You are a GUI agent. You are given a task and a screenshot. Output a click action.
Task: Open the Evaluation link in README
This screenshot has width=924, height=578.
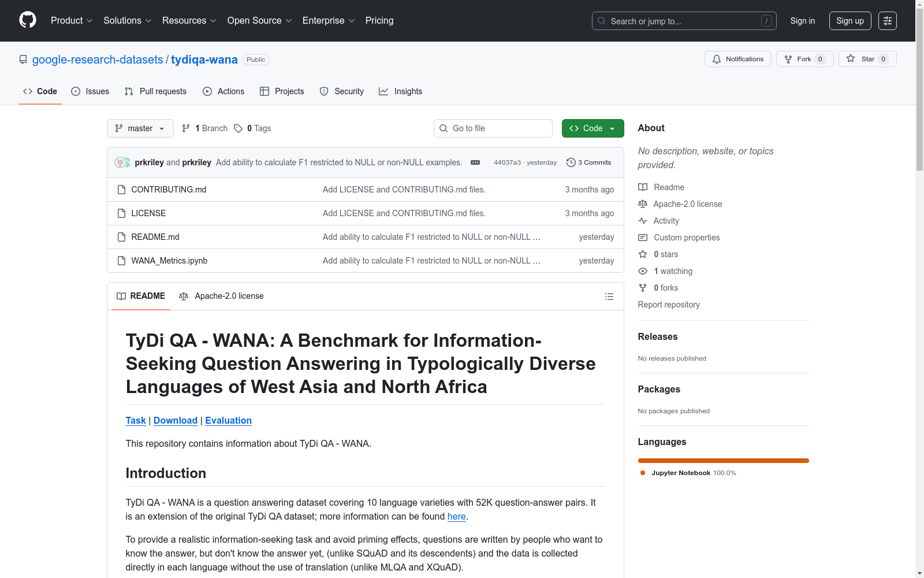point(229,421)
